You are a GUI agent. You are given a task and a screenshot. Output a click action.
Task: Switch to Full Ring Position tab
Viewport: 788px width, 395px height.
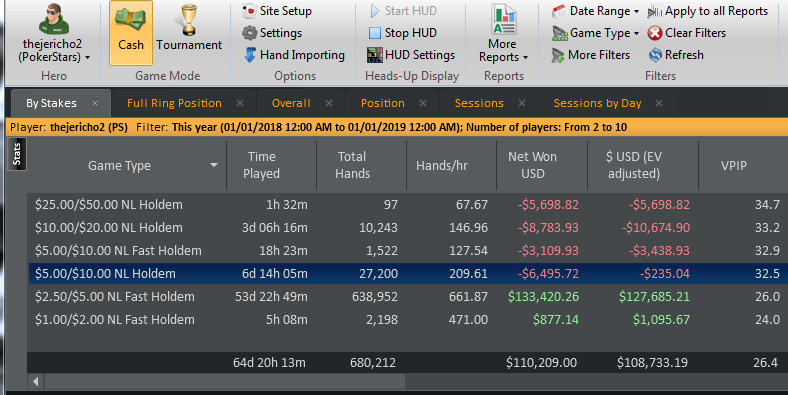click(x=174, y=103)
